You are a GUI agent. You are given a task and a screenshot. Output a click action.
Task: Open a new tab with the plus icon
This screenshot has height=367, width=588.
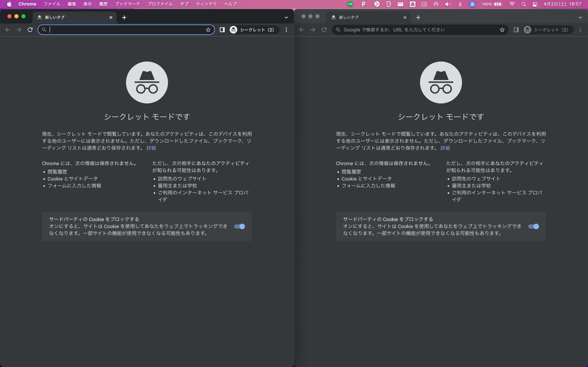tap(124, 17)
